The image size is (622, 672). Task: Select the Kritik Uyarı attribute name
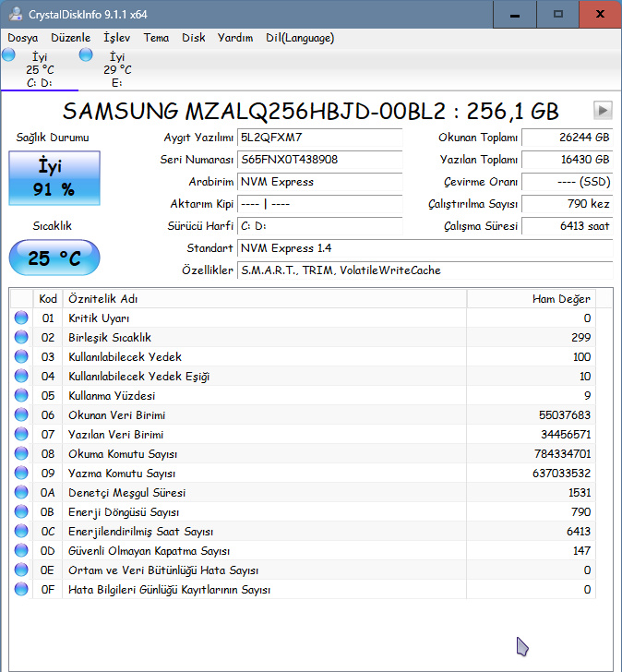(99, 318)
